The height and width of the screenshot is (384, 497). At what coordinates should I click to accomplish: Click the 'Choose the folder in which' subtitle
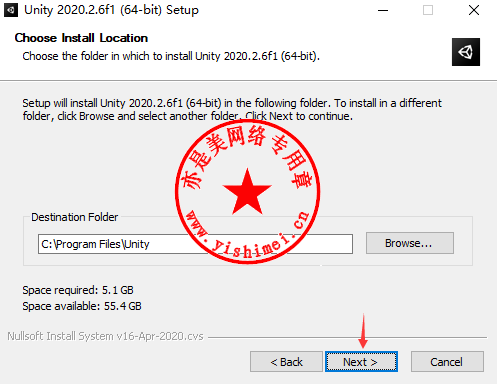pyautogui.click(x=171, y=56)
